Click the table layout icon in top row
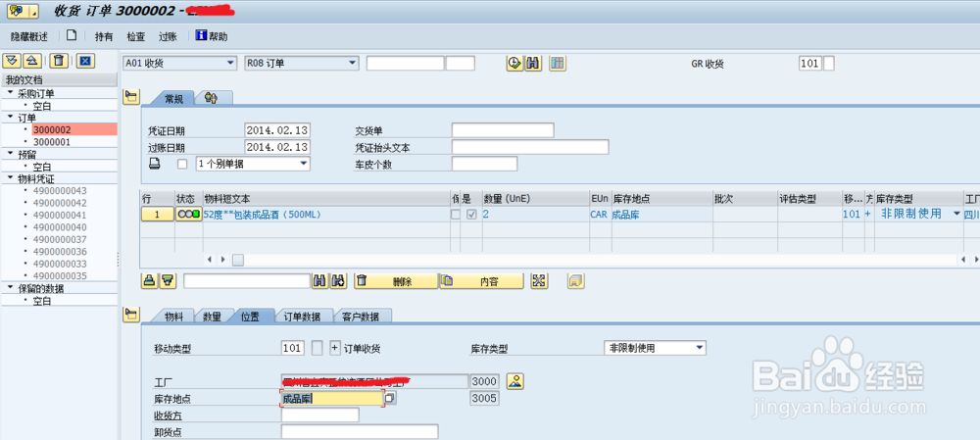 [x=558, y=63]
